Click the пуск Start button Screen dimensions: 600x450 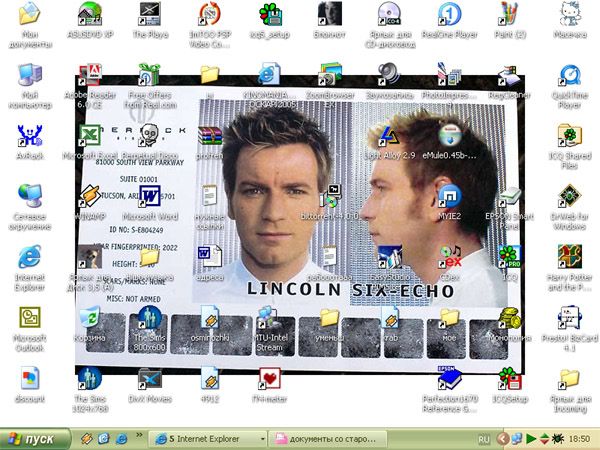click(35, 439)
